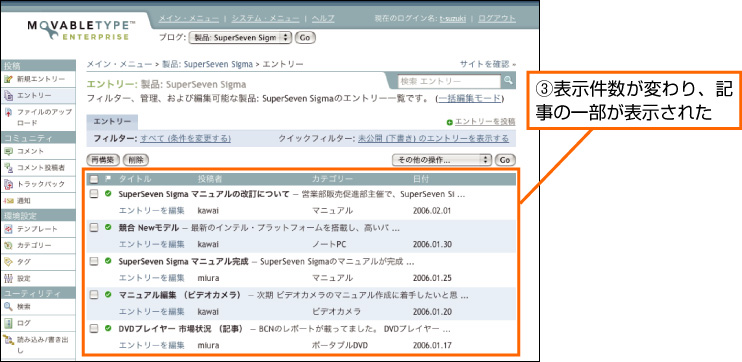Click the 通知 icon in sidebar
Screen dimensions: 742x362
[8, 201]
